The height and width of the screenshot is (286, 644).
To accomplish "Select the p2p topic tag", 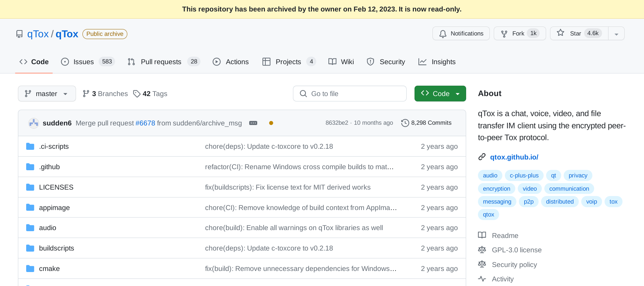I will tap(529, 201).
